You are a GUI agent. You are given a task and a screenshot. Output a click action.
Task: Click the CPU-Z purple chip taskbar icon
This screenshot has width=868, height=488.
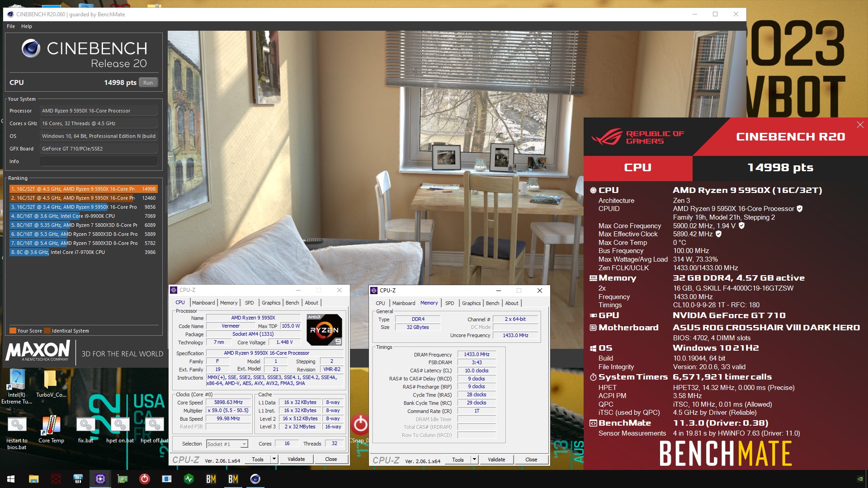100,479
